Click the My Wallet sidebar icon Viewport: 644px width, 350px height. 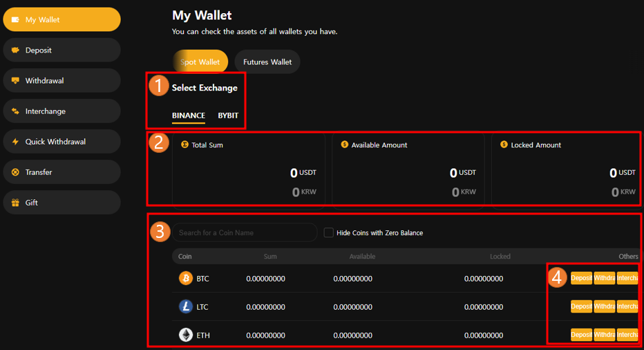(x=16, y=19)
